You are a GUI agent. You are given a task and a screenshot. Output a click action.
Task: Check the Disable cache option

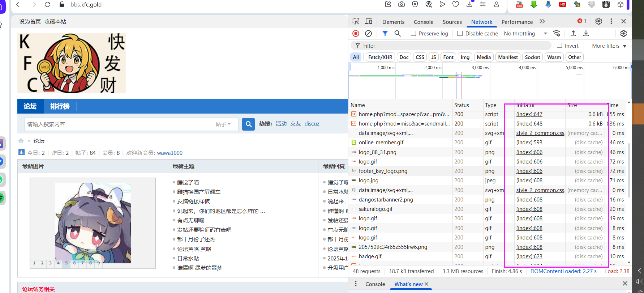[x=460, y=34]
